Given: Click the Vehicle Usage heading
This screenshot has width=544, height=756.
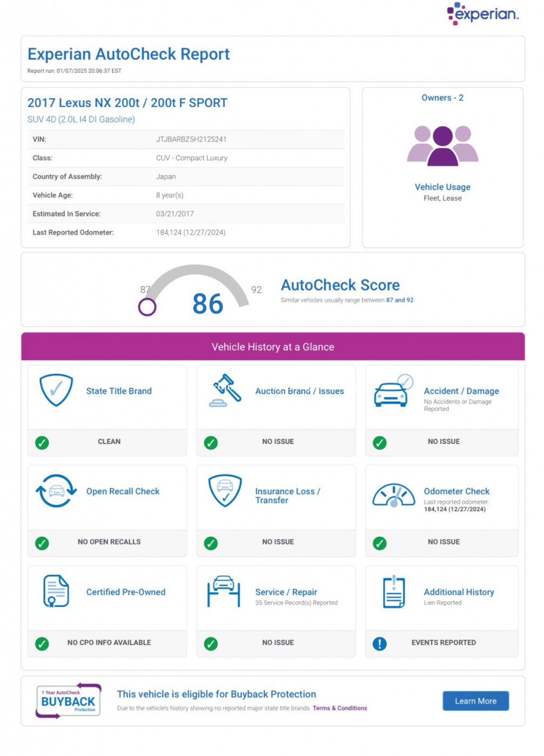Looking at the screenshot, I should coord(442,187).
